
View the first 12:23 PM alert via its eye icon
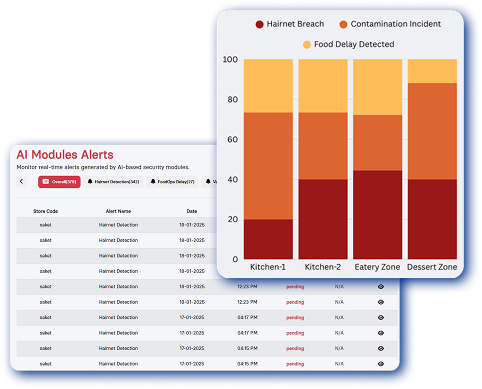(381, 287)
